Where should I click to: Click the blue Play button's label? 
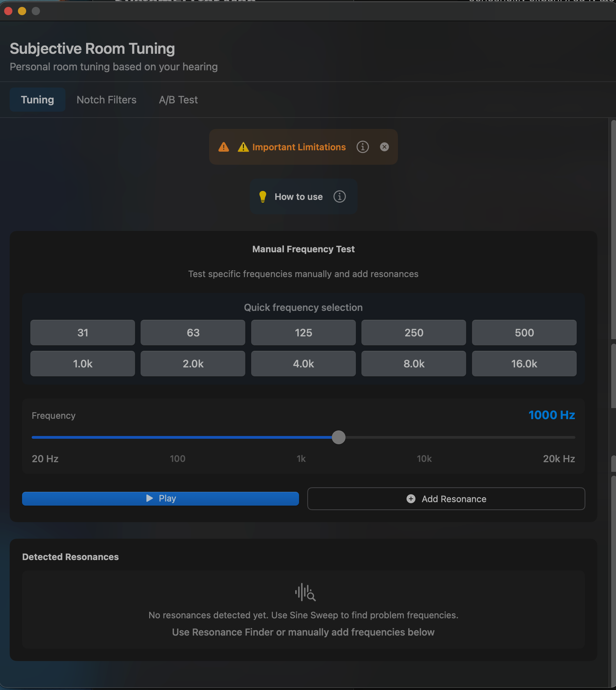pos(167,498)
